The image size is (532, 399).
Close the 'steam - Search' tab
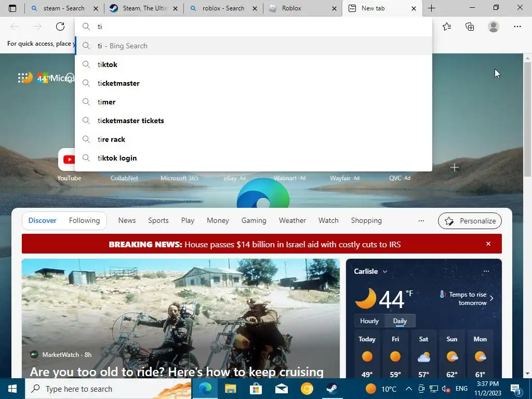click(96, 8)
